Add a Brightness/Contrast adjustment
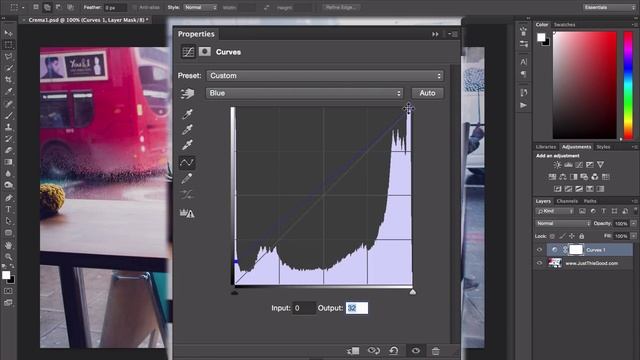 click(557, 165)
